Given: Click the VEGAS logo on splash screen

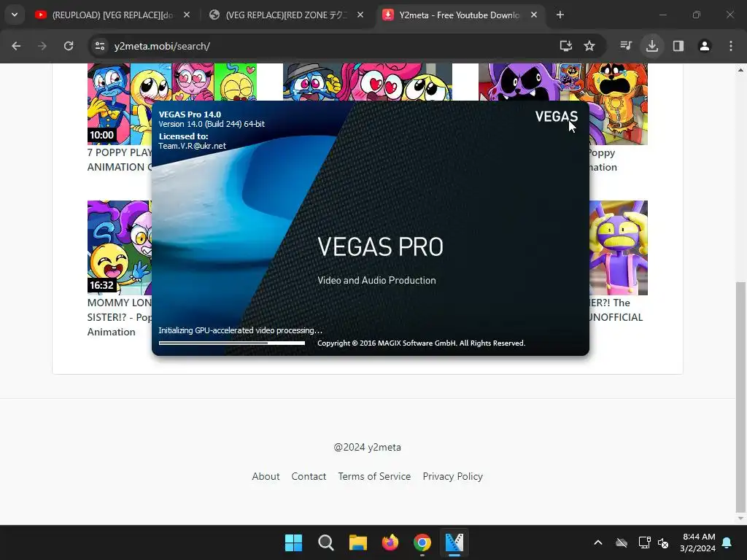Looking at the screenshot, I should (556, 116).
